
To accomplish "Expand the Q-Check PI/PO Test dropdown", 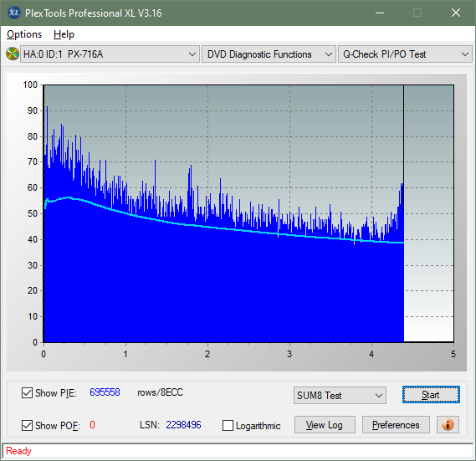I will pos(405,54).
